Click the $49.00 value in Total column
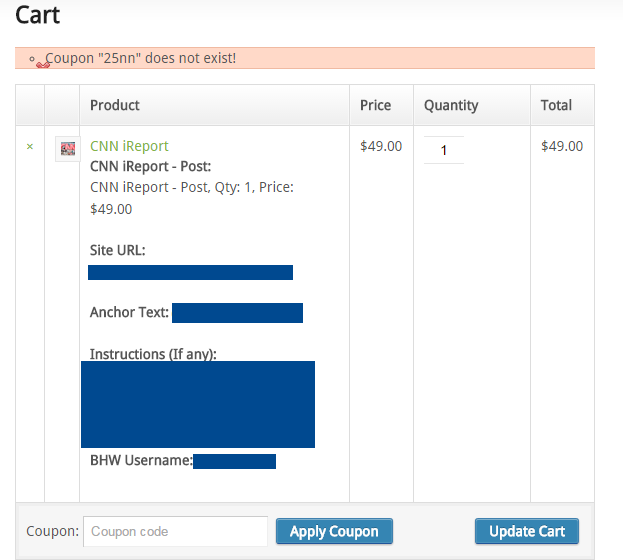The height and width of the screenshot is (560, 623). 562,146
